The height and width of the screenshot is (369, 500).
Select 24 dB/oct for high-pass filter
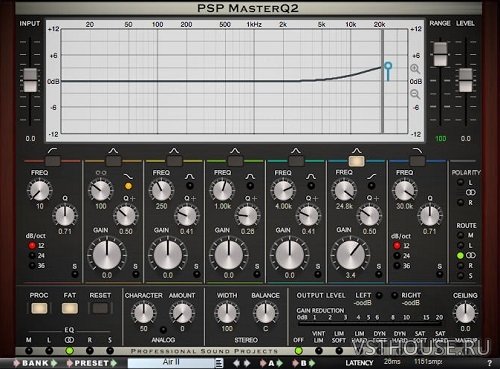point(32,256)
